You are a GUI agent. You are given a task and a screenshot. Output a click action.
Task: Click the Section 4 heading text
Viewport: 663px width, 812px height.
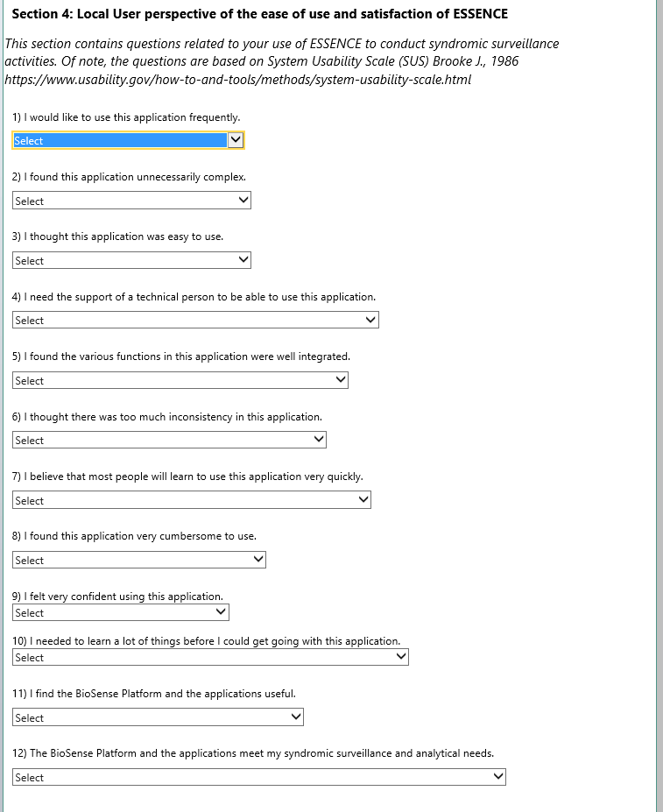(x=259, y=15)
